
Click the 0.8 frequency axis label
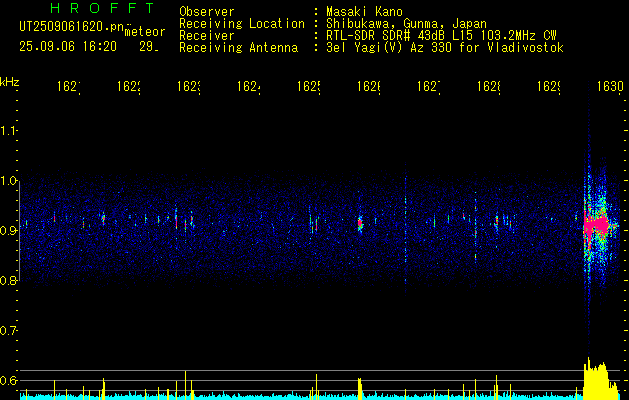coord(8,280)
